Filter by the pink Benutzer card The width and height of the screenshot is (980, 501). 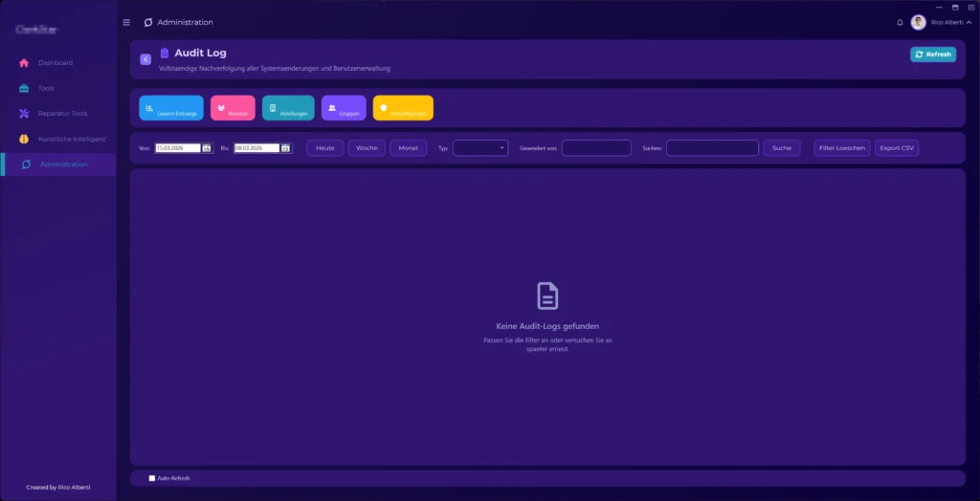pyautogui.click(x=233, y=108)
